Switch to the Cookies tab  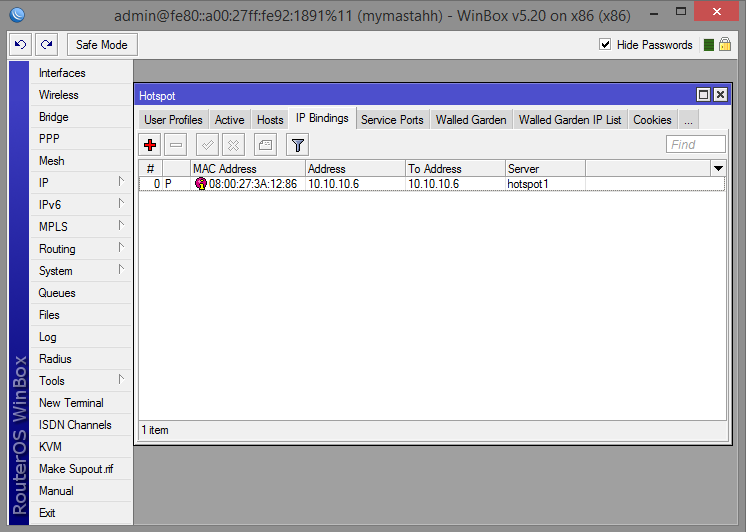tap(652, 120)
